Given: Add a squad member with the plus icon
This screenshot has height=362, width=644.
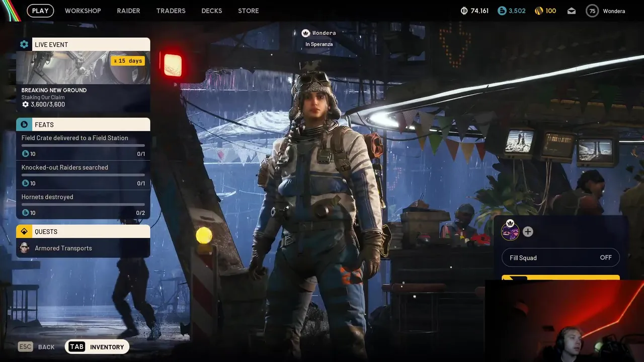Looking at the screenshot, I should [528, 231].
